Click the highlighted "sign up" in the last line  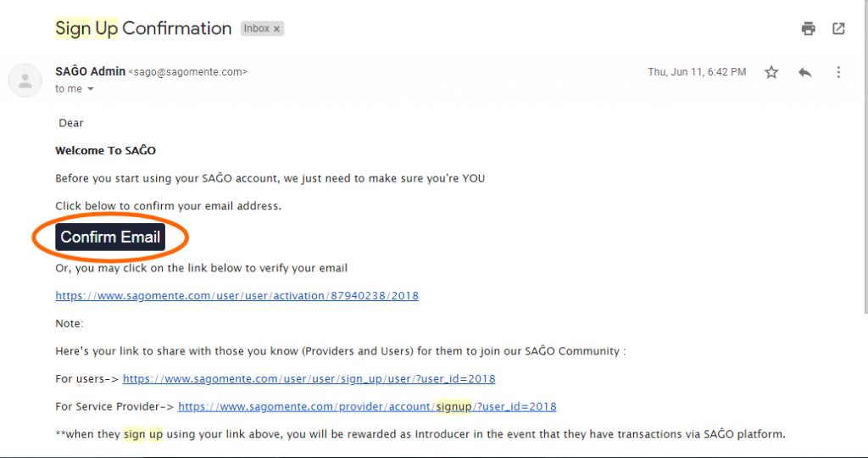click(x=143, y=434)
